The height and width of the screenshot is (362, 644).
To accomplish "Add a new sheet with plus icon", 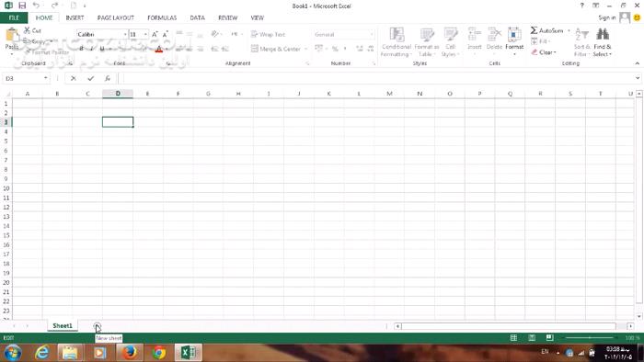I will (97, 326).
